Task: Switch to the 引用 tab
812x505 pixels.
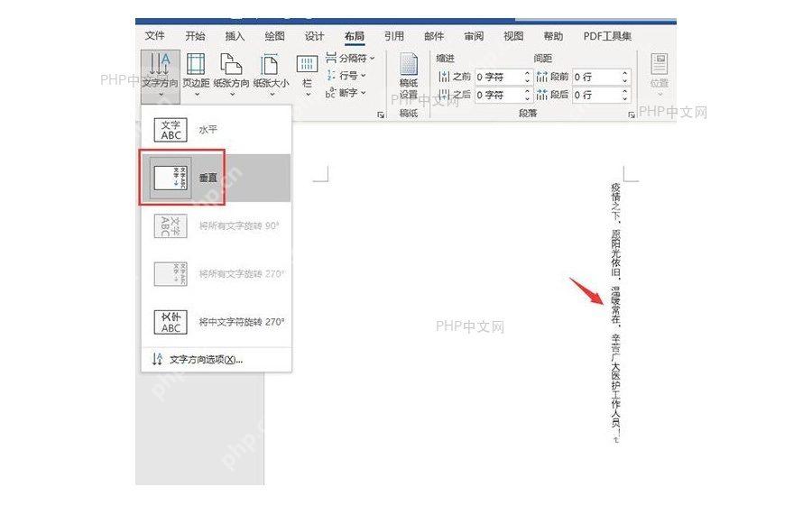Action: click(394, 36)
